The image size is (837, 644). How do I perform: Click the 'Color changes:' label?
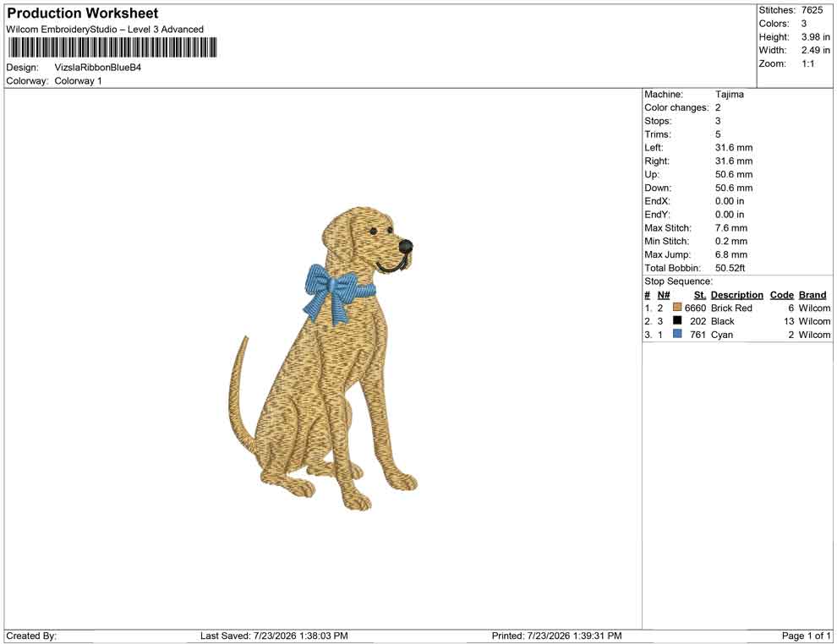677,108
